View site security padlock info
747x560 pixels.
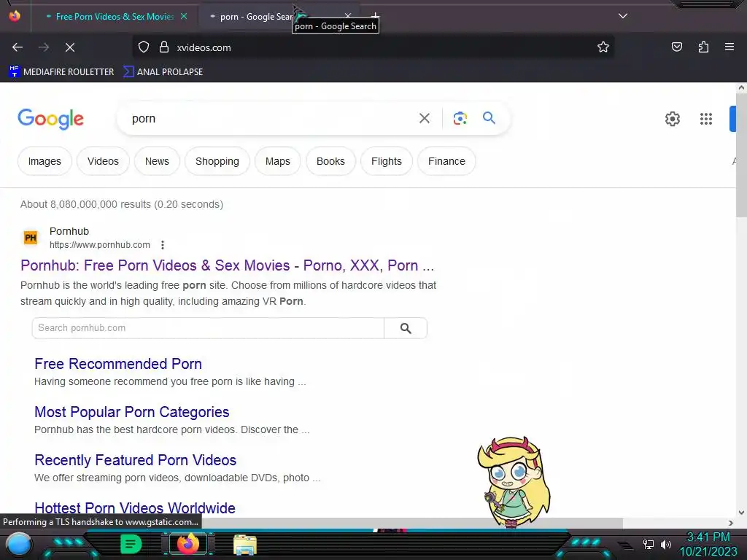[x=164, y=47]
